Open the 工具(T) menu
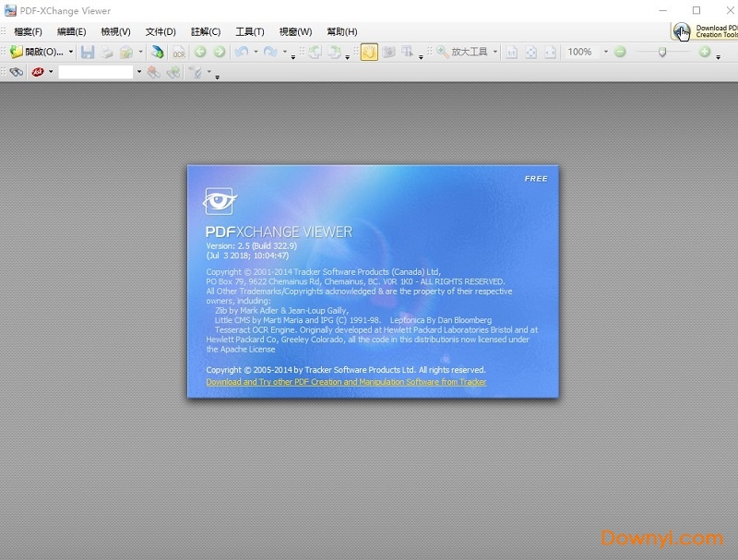Screen dimensions: 738x560 pos(248,30)
